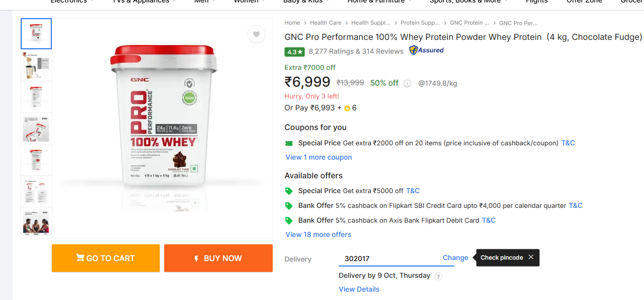
Task: Click the green tag icon beside Axis Bank offer
Action: [289, 220]
